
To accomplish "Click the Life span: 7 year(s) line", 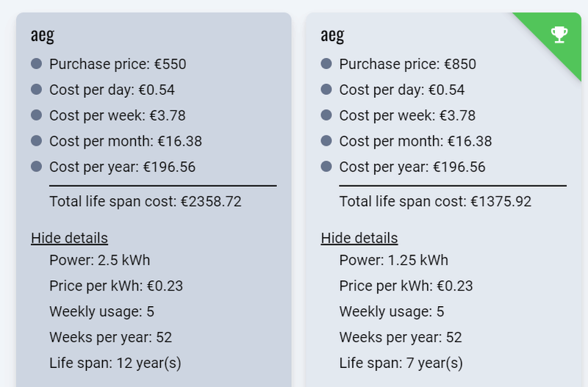I will 401,363.
